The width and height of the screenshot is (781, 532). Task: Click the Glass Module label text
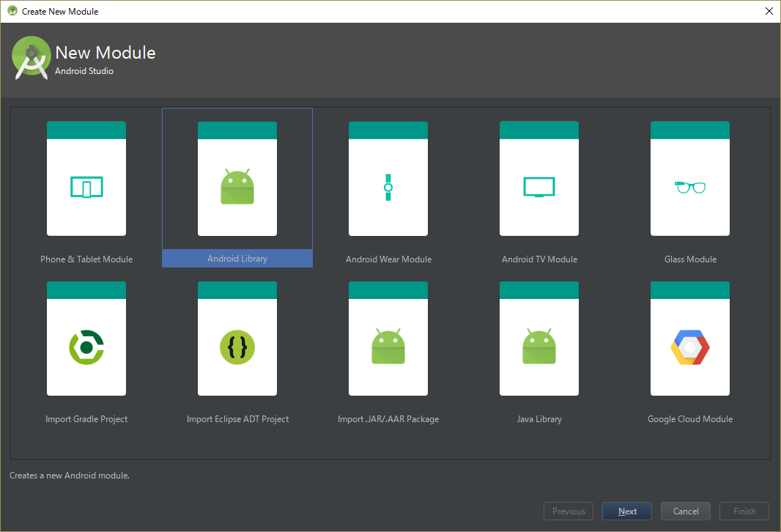tap(690, 259)
